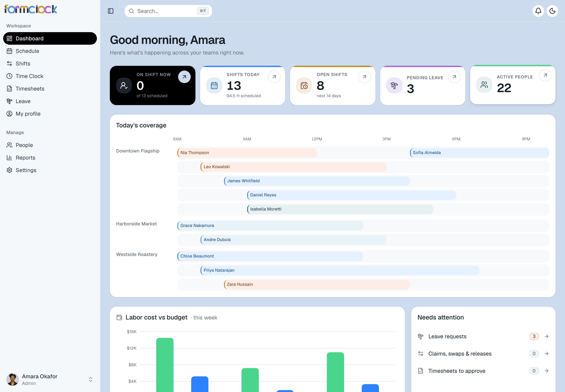565x392 pixels.
Task: Click the ⌘K shortcut badge in search
Action: click(x=203, y=11)
